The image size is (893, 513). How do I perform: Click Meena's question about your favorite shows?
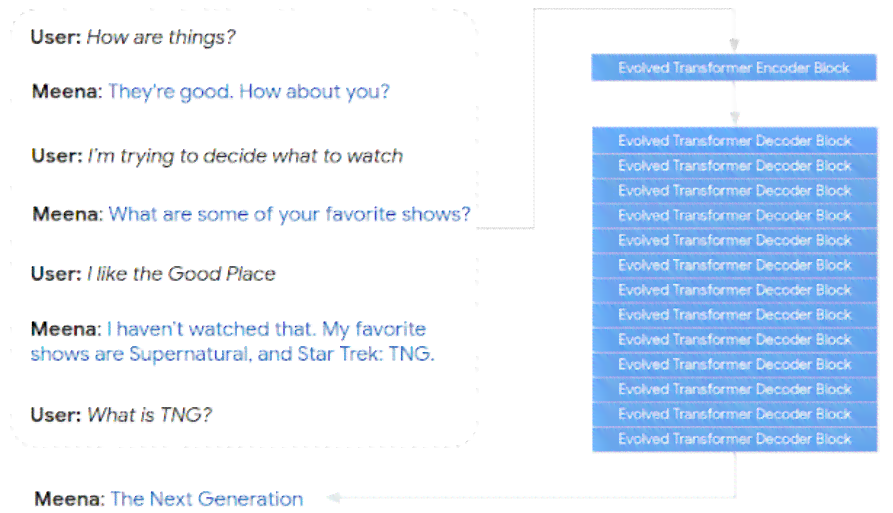289,214
